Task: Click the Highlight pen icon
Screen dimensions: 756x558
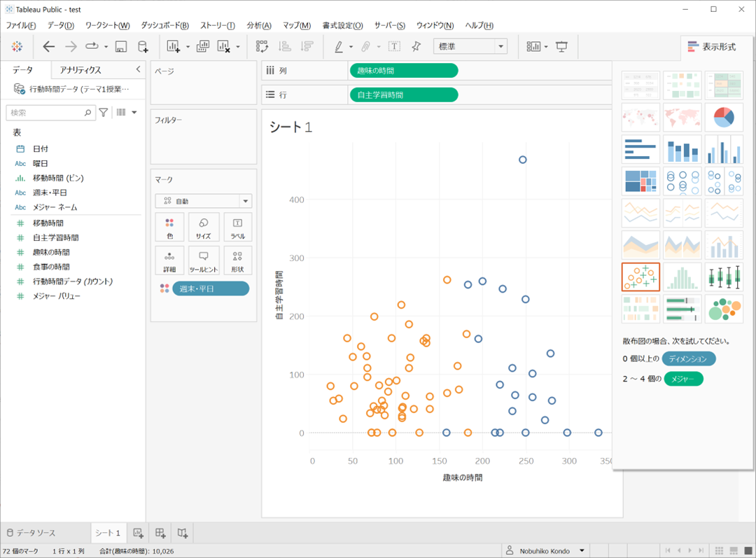Action: coord(339,46)
